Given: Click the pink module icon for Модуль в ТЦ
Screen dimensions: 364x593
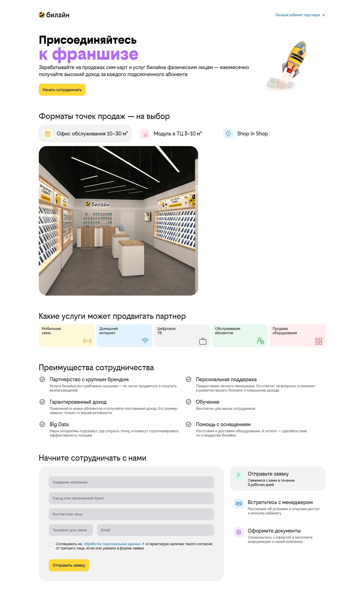Looking at the screenshot, I should click(145, 134).
